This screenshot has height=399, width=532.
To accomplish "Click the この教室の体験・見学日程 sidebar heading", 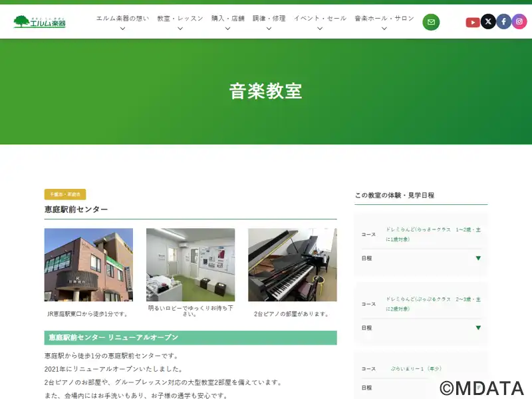I will 394,195.
